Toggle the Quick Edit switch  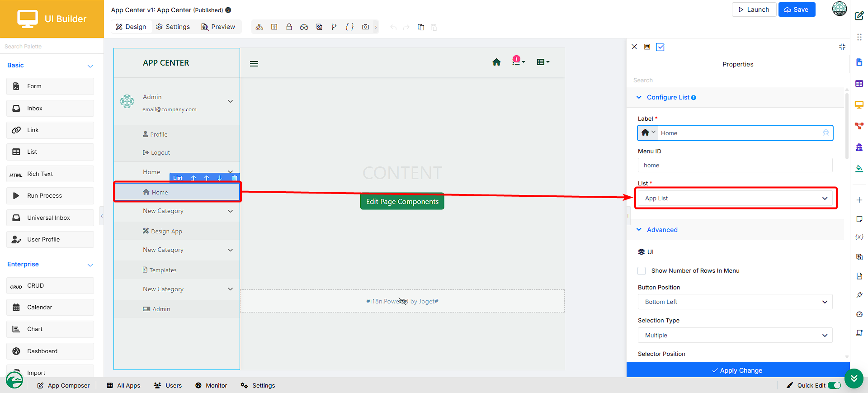(835, 385)
